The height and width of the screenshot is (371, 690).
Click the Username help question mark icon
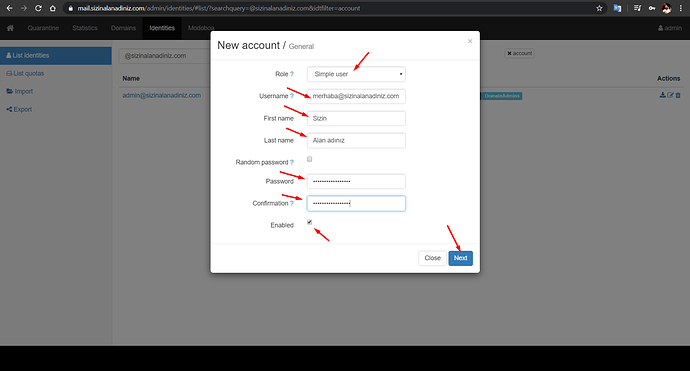coord(292,96)
